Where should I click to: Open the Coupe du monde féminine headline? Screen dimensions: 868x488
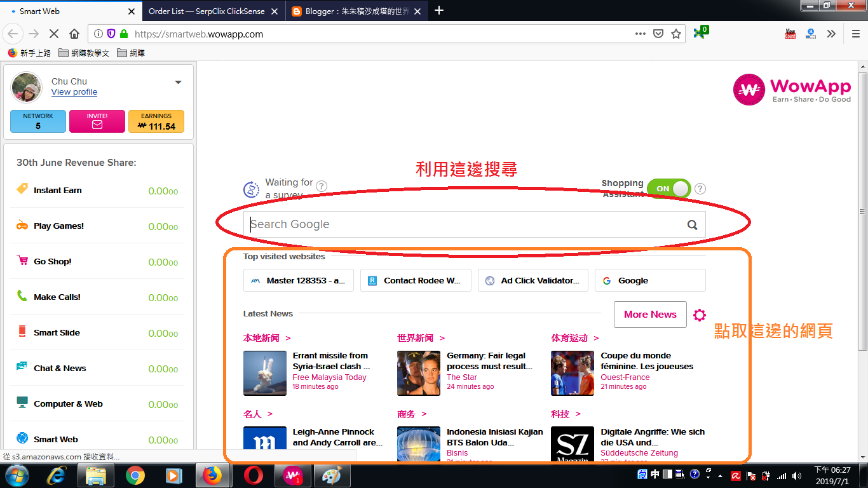tap(647, 361)
